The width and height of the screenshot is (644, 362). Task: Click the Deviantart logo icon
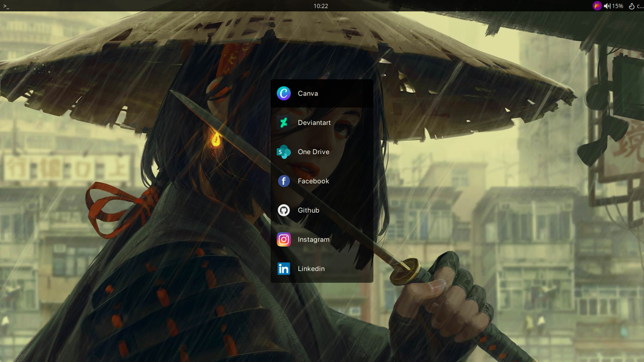284,123
